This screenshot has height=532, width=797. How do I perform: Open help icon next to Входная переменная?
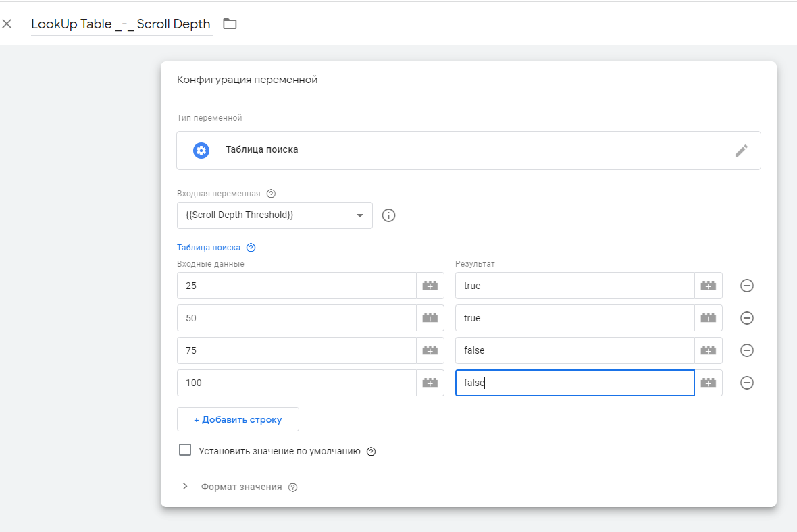click(272, 194)
